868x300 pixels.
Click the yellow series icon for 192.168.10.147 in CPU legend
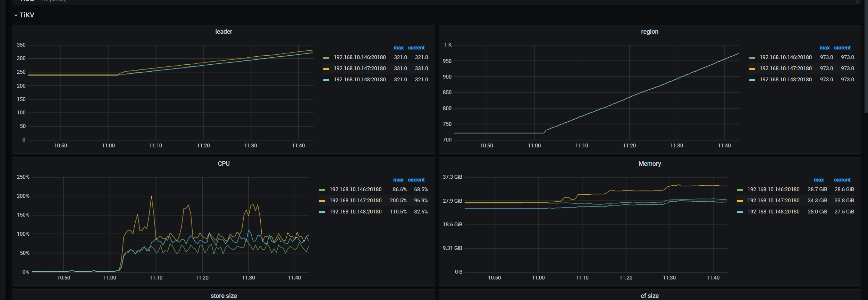click(322, 201)
